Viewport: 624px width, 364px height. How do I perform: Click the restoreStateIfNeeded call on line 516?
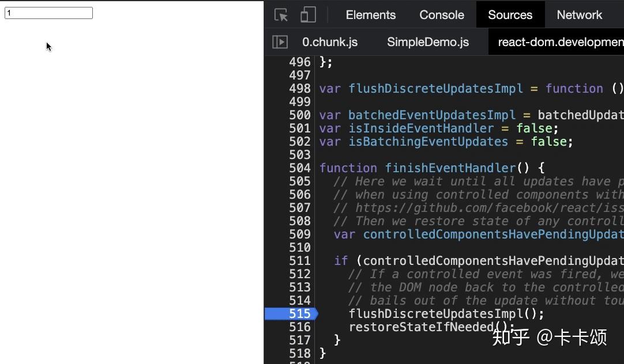(422, 327)
